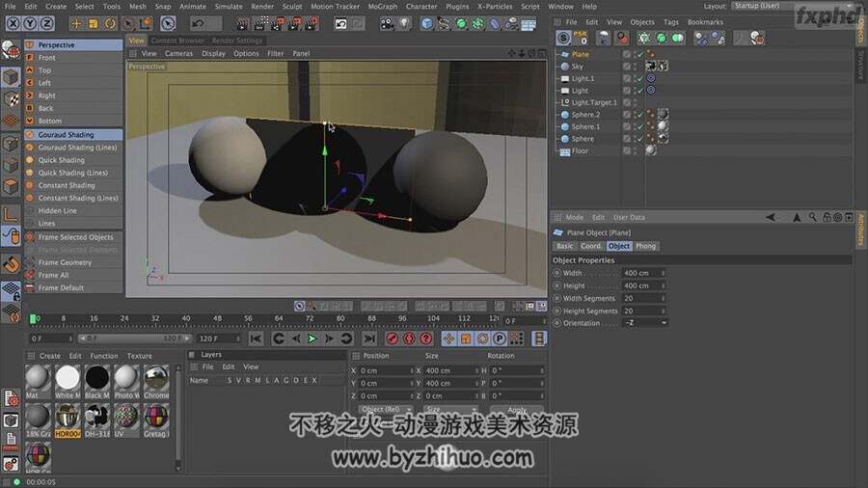Click the material manager scrollbar
This screenshot has width=868, height=488.
178,418
